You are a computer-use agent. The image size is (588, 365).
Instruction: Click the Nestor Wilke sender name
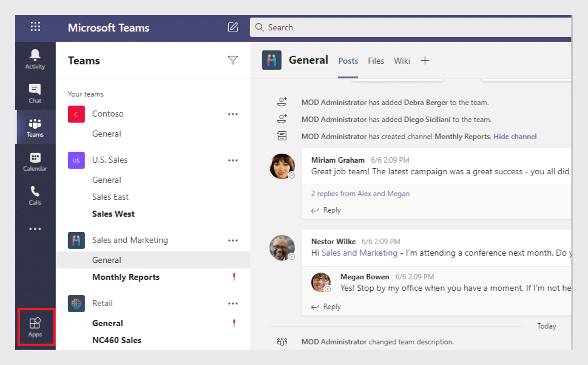pyautogui.click(x=333, y=242)
